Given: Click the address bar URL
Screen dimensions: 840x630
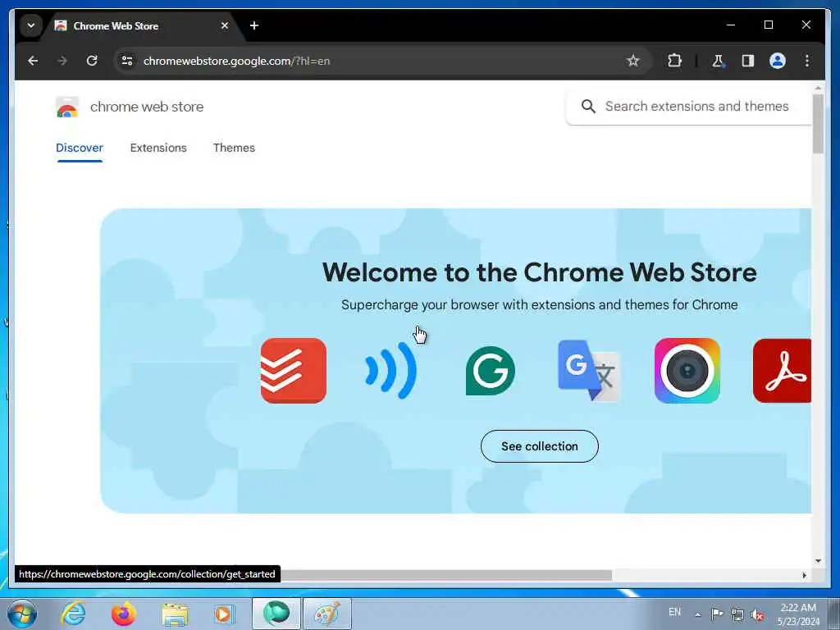Looking at the screenshot, I should pos(237,61).
